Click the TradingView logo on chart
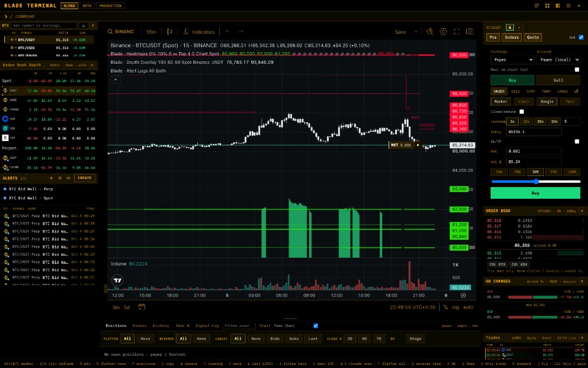The image size is (588, 368). (118, 280)
